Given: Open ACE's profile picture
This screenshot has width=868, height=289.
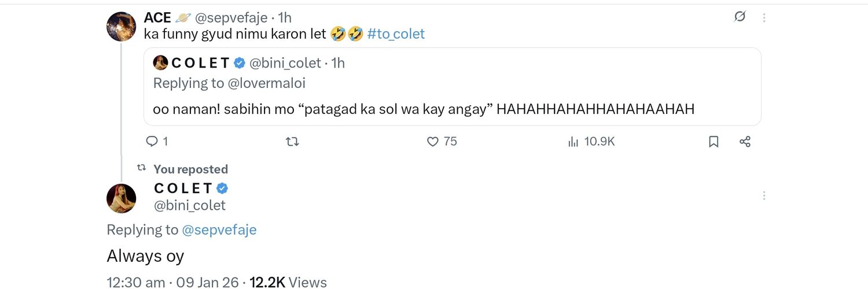Looking at the screenshot, I should (x=122, y=26).
